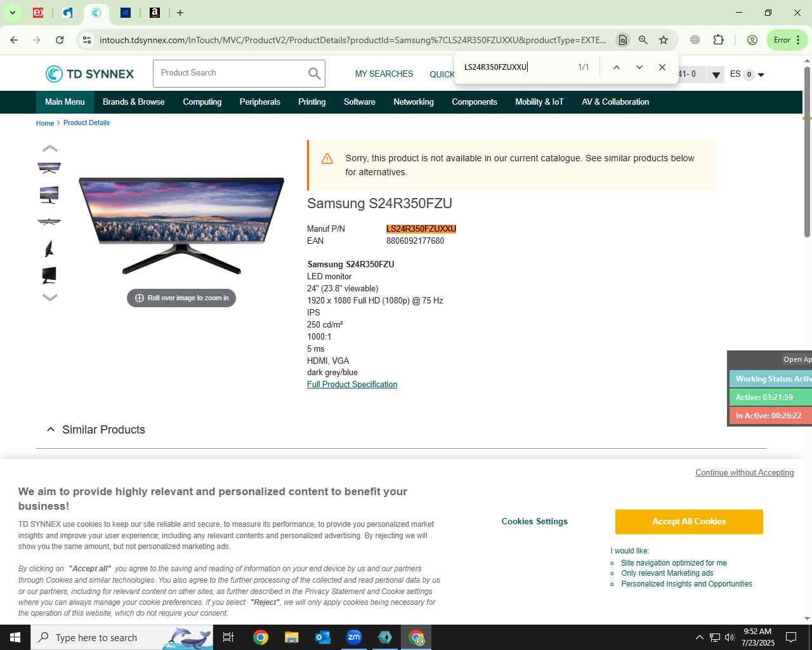This screenshot has height=650, width=812.
Task: Click the find-in-page icon in address bar
Action: point(623,40)
